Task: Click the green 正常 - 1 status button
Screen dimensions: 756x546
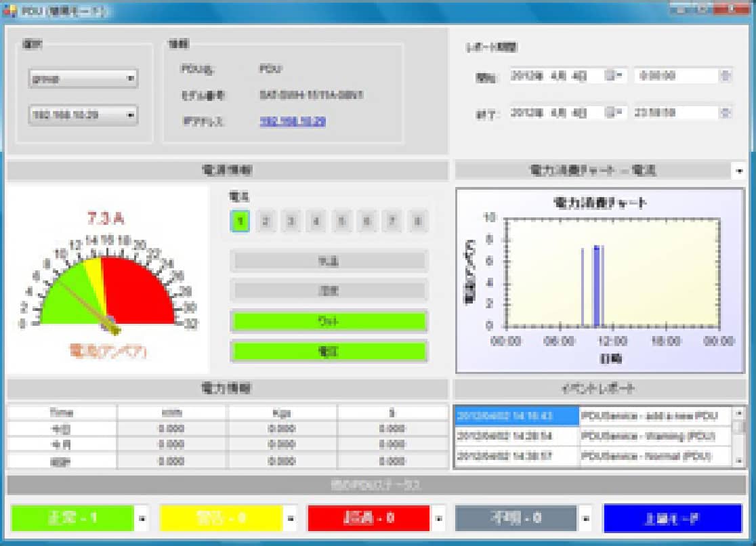Action: pos(72,518)
